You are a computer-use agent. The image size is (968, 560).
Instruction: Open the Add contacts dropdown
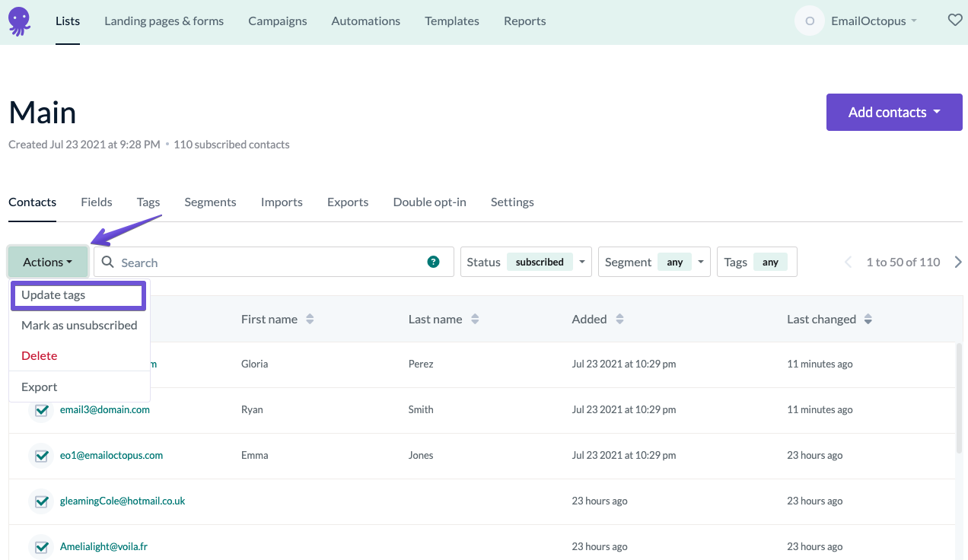[x=894, y=113]
